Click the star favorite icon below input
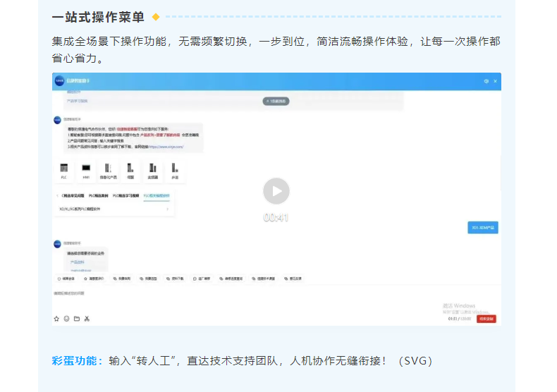Screen dimensions: 557x392 [x=57, y=319]
